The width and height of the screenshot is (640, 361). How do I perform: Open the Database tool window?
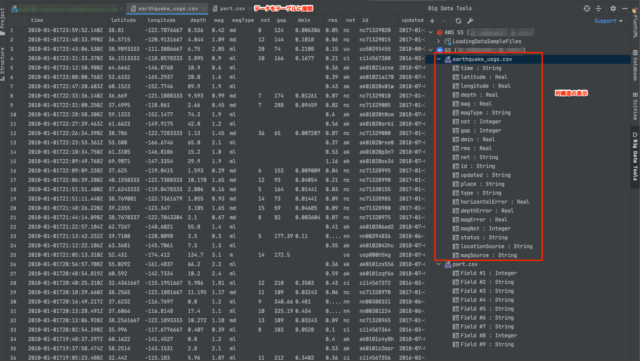635,65
